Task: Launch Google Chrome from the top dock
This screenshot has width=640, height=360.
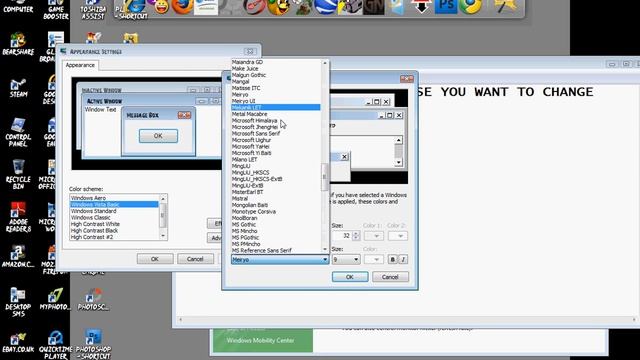Action: (x=470, y=6)
